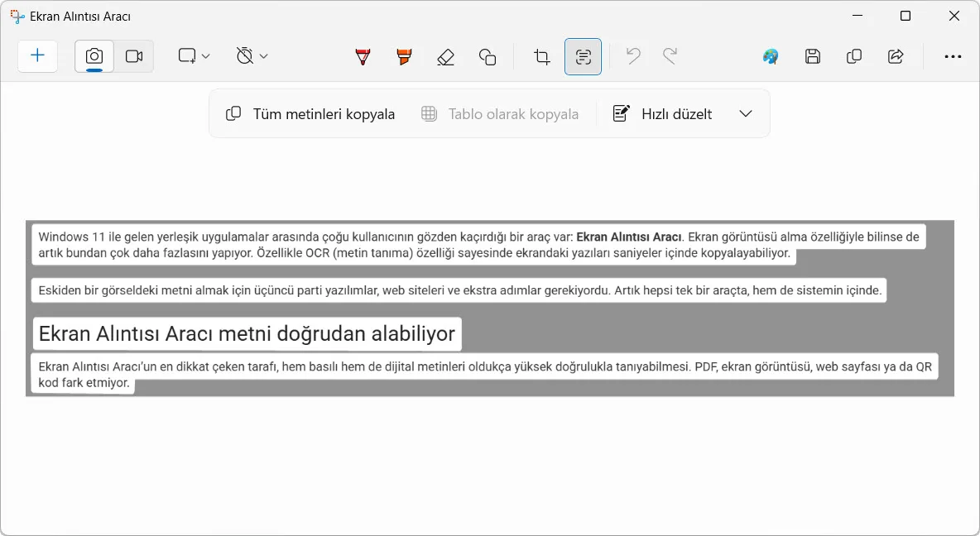Open the delay timer dropdown arrow
Viewport: 980px width, 536px height.
click(x=264, y=56)
